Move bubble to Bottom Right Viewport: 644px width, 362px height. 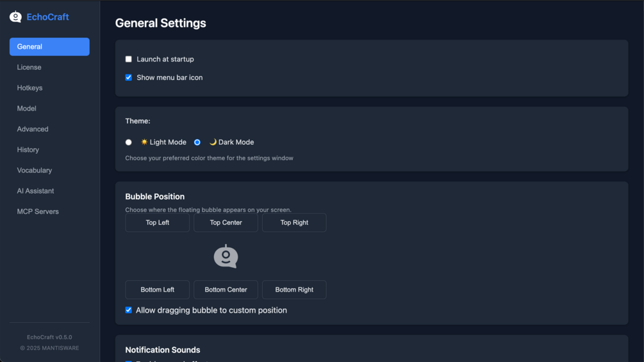pyautogui.click(x=294, y=290)
